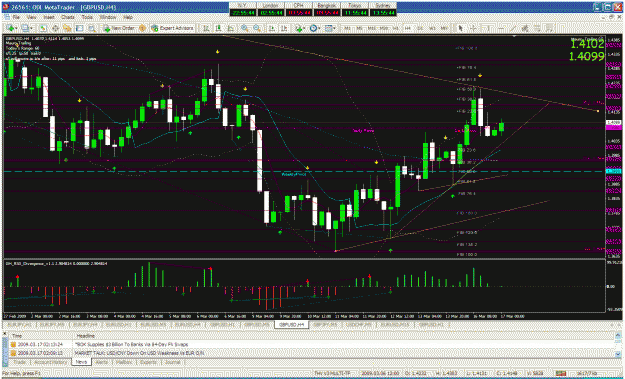Select the Fibonacci retracement tool
Image resolution: width=625 pixels, height=379 pixels.
pos(538,28)
